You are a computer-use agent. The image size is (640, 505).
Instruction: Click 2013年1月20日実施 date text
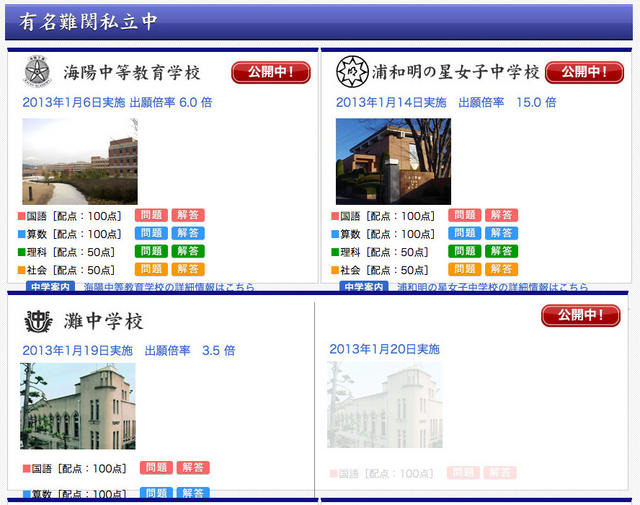tap(384, 349)
